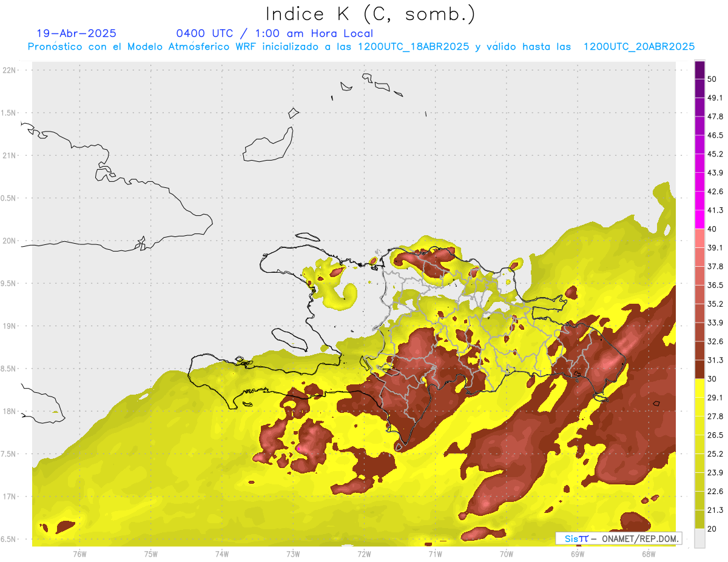Click the colorbar value "39.1"
Viewport: 728px width, 562px height.
715,247
